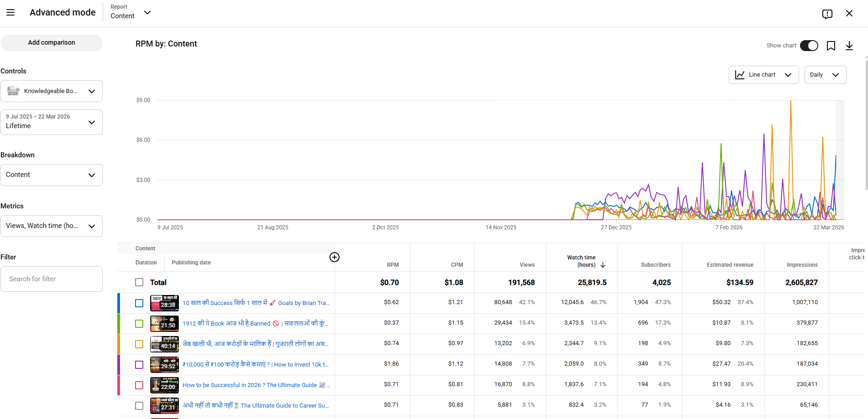Click the plus icon to add metric
This screenshot has width=868, height=419.
(334, 257)
